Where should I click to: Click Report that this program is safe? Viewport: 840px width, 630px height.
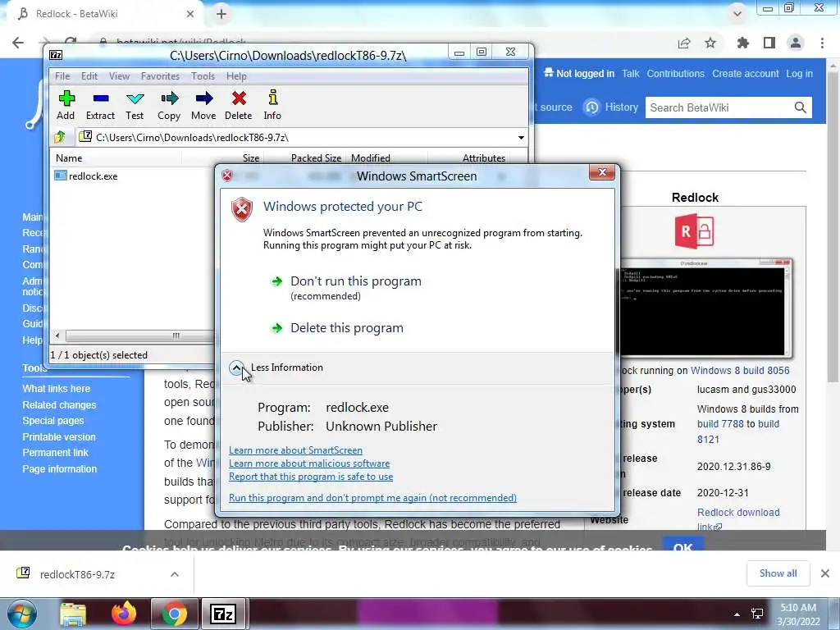(311, 477)
